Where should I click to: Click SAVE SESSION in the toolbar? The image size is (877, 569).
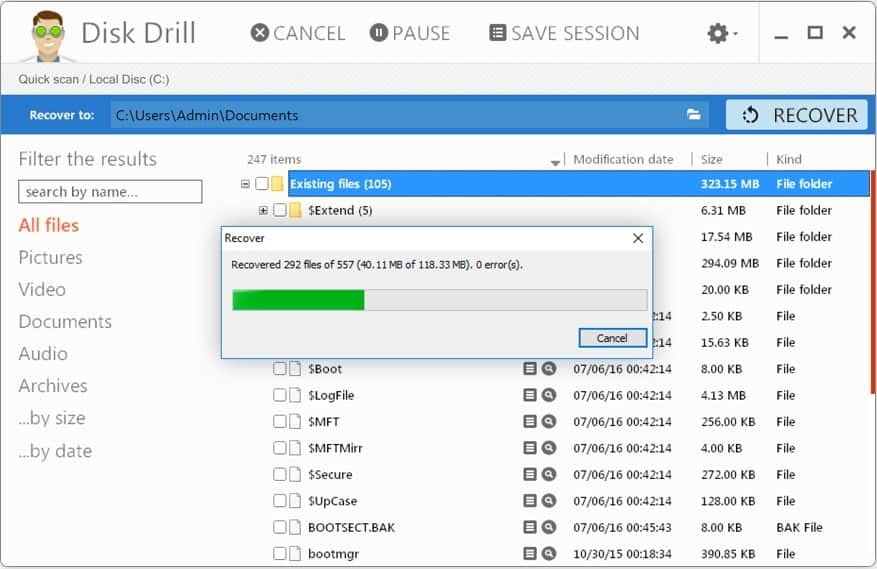(x=564, y=33)
